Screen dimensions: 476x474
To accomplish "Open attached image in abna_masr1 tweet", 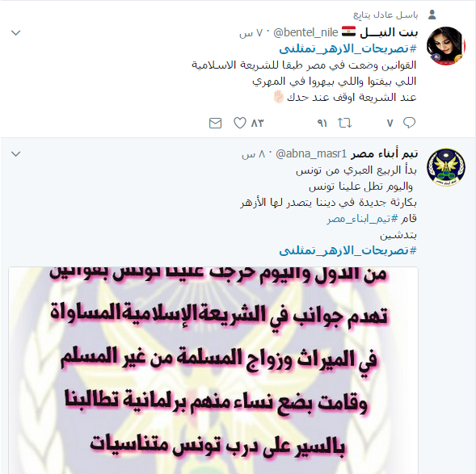I will 213,371.
